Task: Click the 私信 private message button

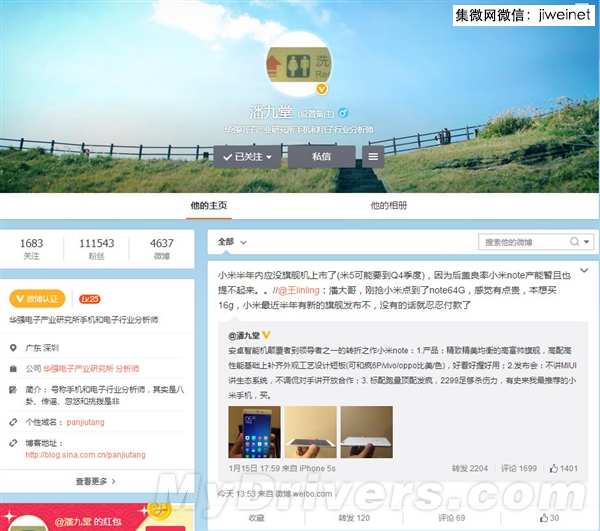Action: pos(321,156)
